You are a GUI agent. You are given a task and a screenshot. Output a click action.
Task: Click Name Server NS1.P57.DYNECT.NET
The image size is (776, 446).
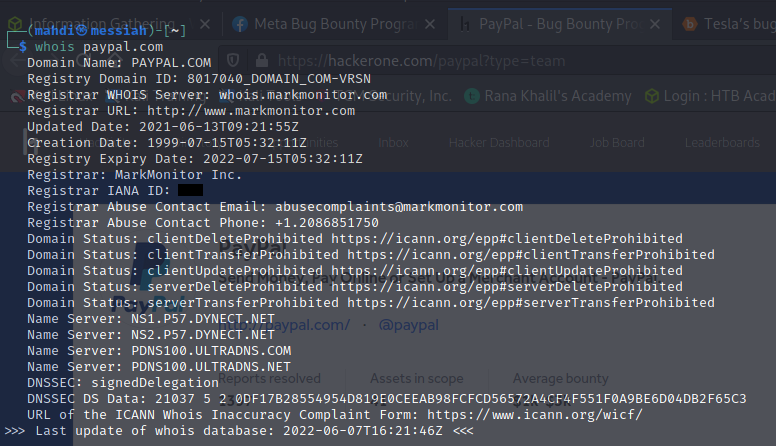[x=151, y=318]
